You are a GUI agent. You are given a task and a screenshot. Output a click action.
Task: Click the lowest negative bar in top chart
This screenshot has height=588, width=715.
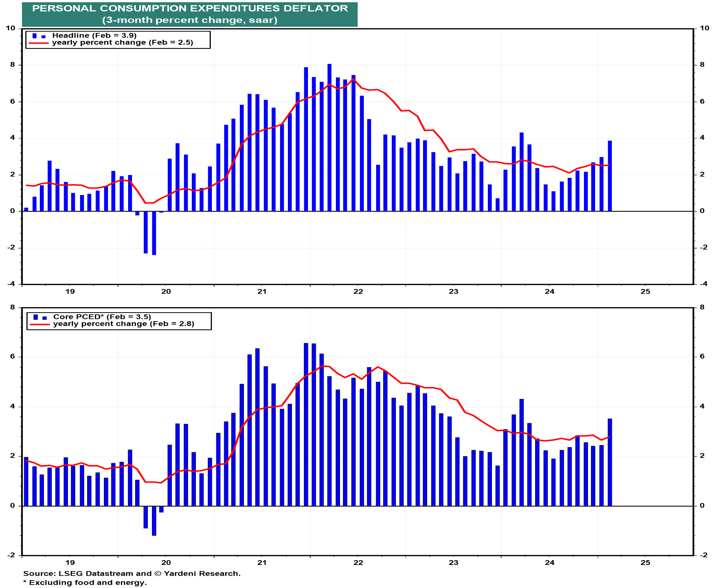(154, 233)
